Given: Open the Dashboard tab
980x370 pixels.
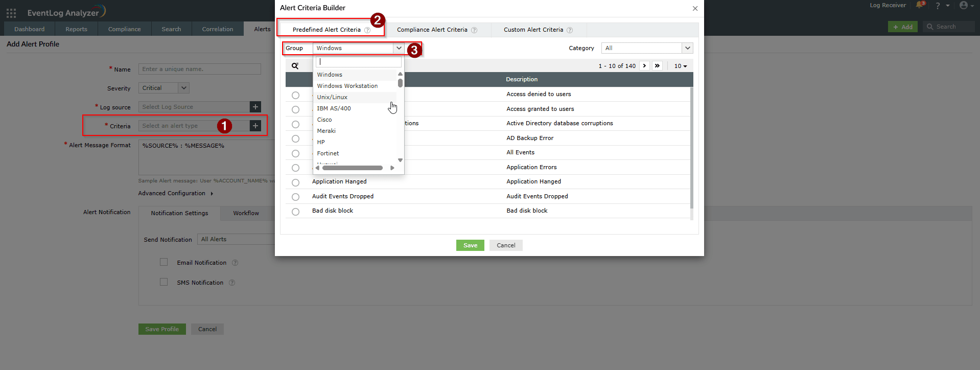Looking at the screenshot, I should 30,29.
